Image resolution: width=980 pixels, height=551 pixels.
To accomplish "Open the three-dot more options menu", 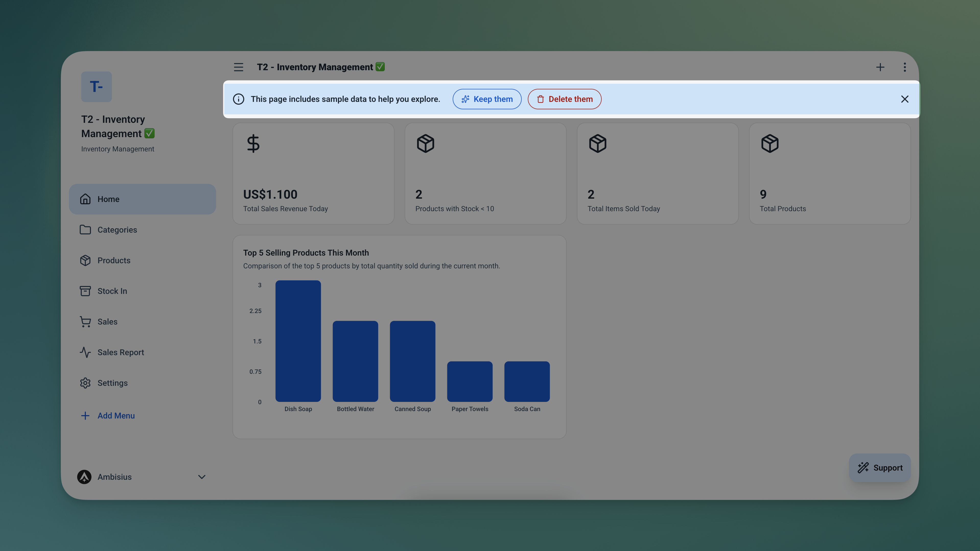I will click(x=905, y=67).
